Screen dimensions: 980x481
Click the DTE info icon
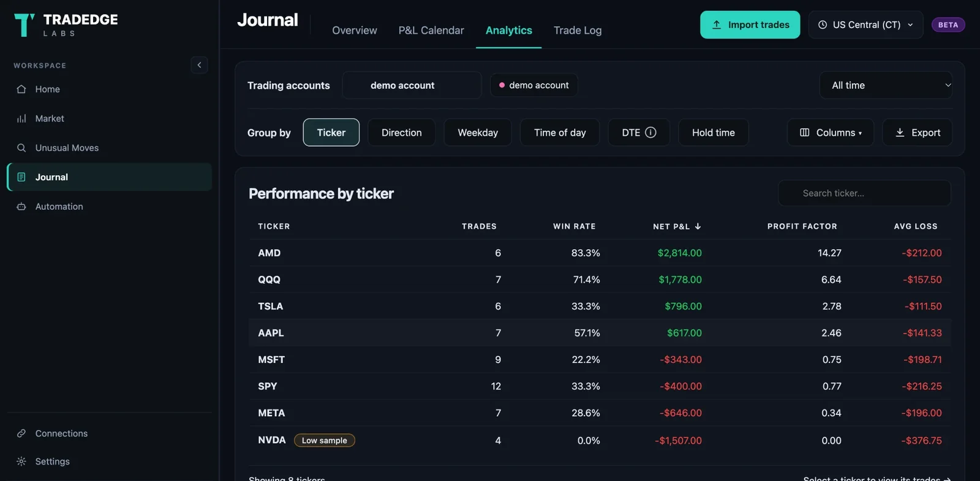pyautogui.click(x=650, y=132)
